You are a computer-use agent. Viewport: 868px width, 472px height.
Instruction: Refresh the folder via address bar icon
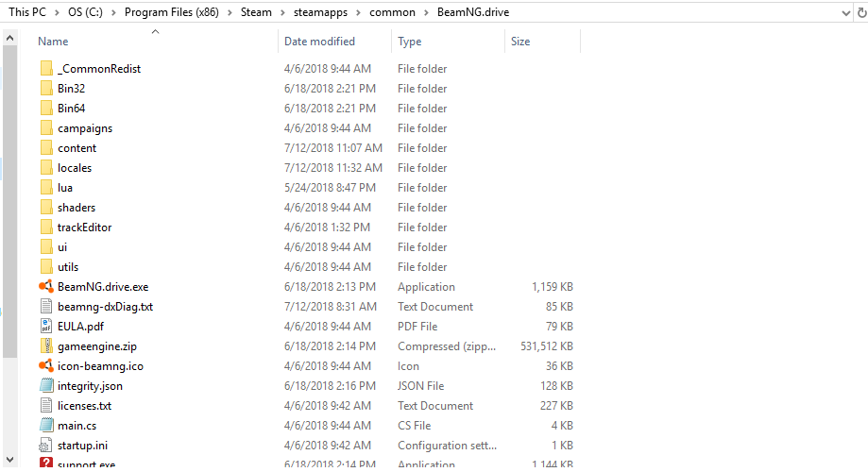point(861,12)
